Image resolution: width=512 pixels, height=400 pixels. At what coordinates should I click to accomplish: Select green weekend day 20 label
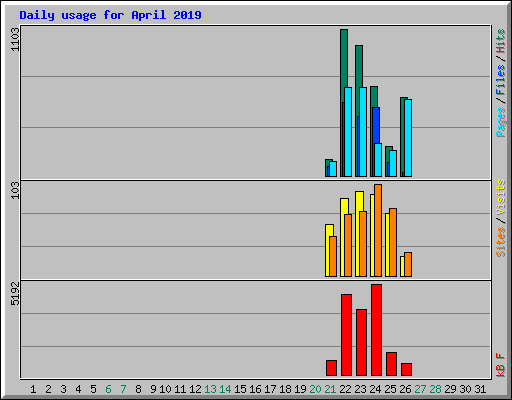tap(315, 389)
